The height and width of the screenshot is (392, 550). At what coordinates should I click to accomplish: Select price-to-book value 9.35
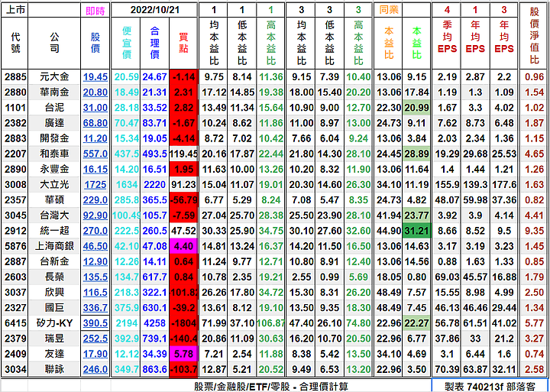coord(534,231)
